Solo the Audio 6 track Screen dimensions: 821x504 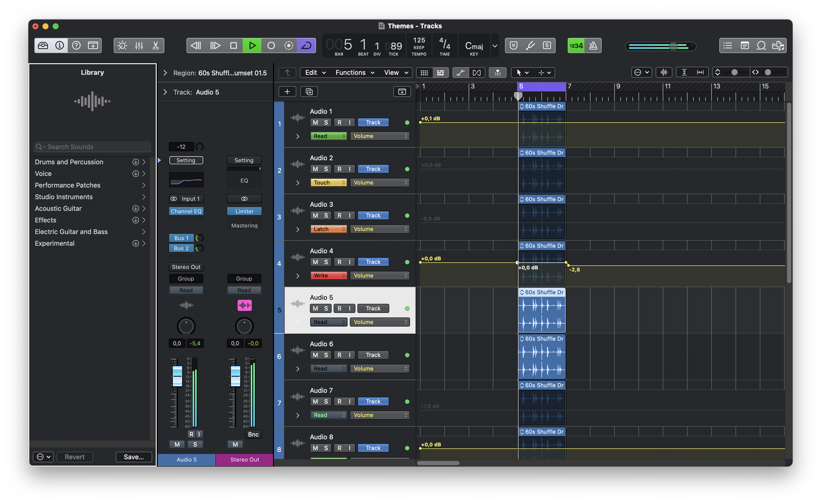(326, 355)
